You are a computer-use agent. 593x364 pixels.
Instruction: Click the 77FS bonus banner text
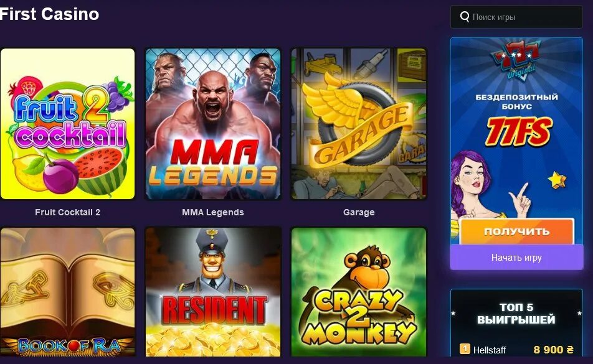pos(518,132)
